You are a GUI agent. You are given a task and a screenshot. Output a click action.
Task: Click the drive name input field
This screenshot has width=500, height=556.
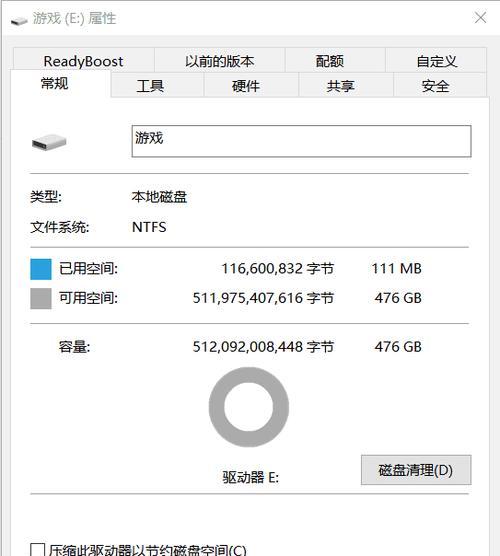301,141
